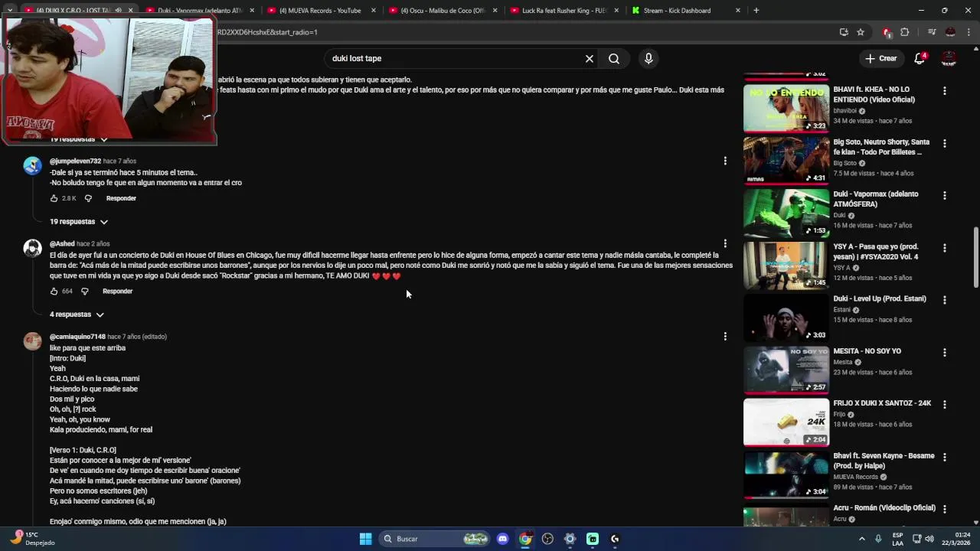Image resolution: width=980 pixels, height=551 pixels.
Task: Open Chrome from the taskbar
Action: click(x=525, y=539)
